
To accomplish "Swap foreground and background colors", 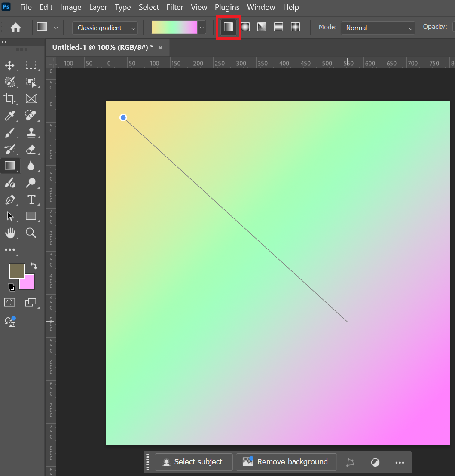I will click(x=34, y=266).
